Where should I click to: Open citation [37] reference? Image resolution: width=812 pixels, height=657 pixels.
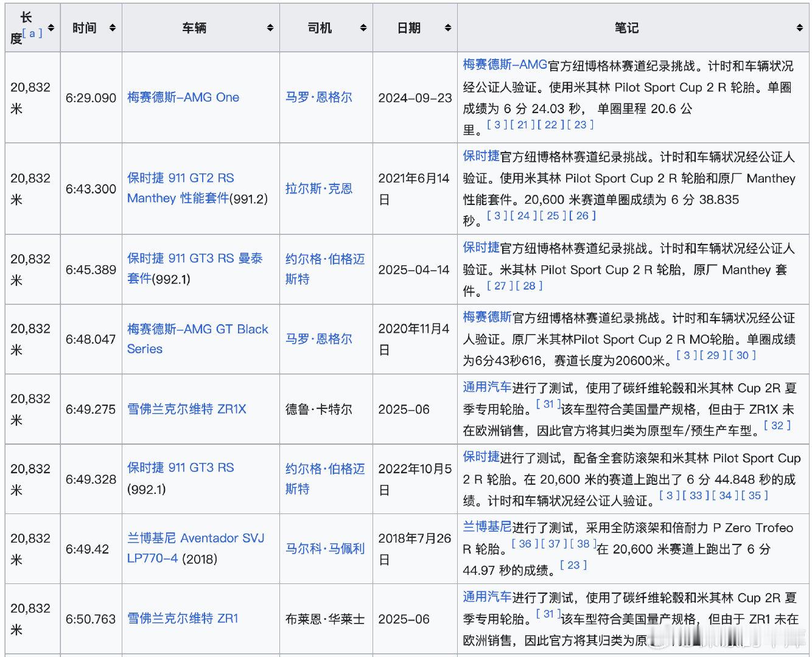coord(554,543)
